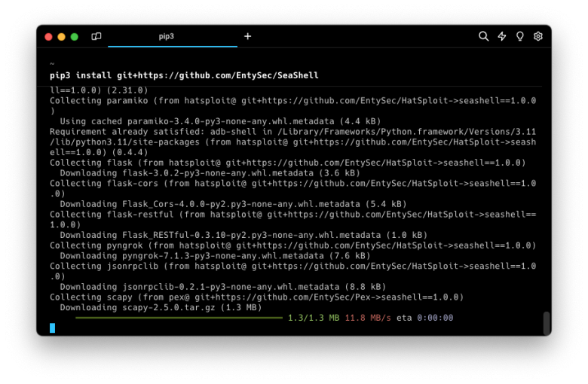The width and height of the screenshot is (588, 384).
Task: Click the lightning bolt workflows icon
Action: pyautogui.click(x=502, y=36)
